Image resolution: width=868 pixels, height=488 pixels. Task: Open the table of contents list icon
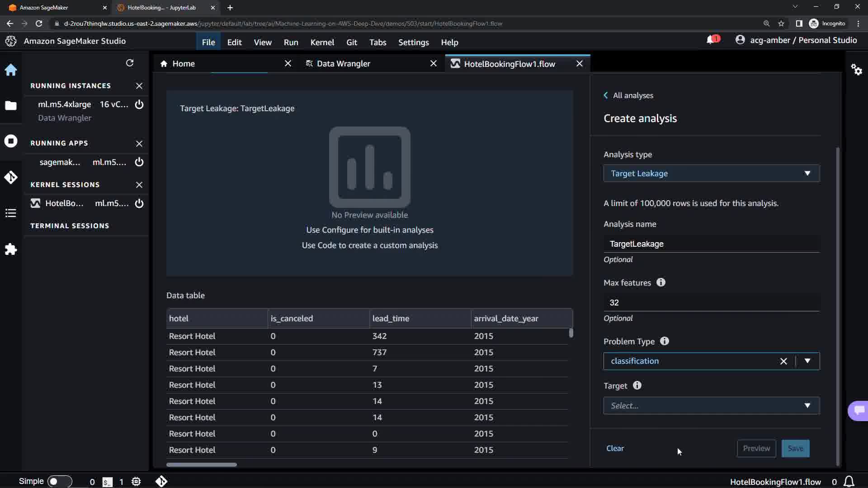(11, 213)
